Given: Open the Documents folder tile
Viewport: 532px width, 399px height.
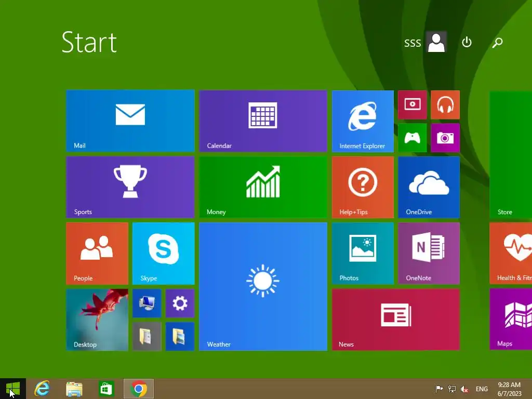Looking at the screenshot, I should pyautogui.click(x=147, y=336).
